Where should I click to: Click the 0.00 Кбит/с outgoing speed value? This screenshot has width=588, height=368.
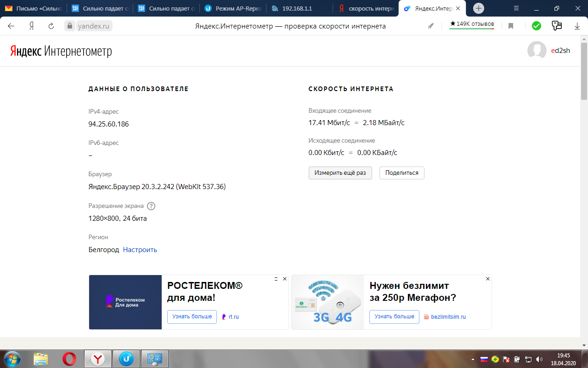pyautogui.click(x=327, y=153)
